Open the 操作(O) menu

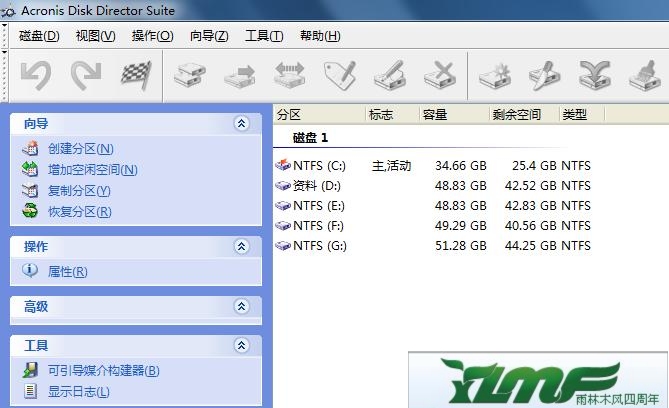[x=153, y=36]
